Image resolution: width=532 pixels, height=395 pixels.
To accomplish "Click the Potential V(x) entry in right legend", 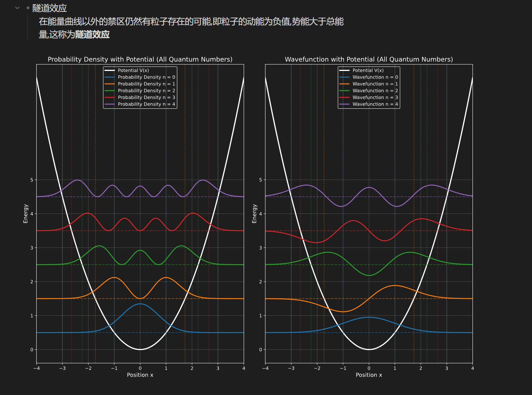I will click(x=368, y=71).
